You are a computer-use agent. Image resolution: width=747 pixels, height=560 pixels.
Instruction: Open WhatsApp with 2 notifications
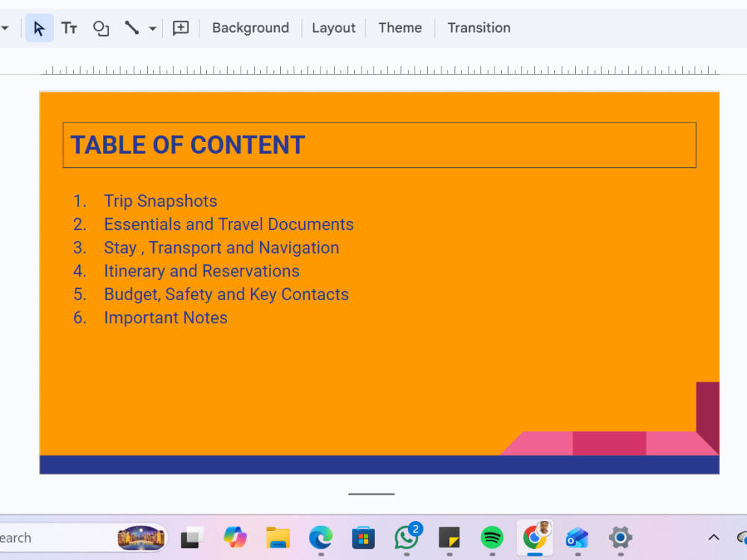point(406,538)
